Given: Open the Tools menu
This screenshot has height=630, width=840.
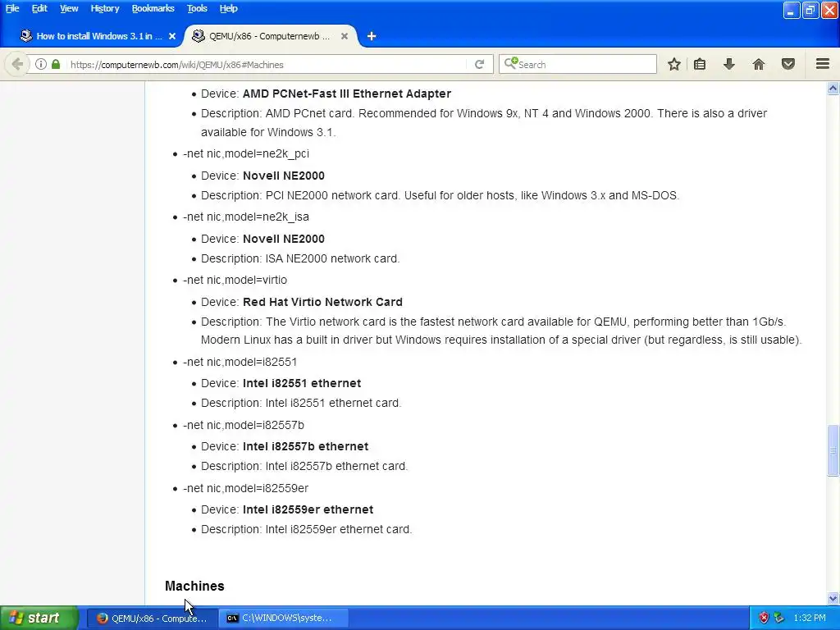Looking at the screenshot, I should pos(197,8).
